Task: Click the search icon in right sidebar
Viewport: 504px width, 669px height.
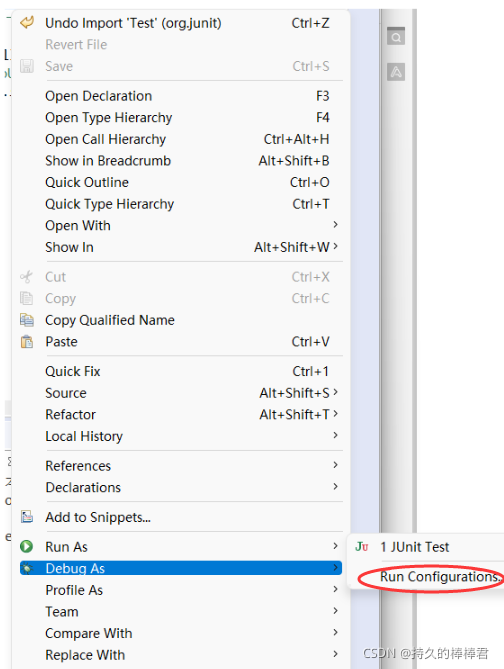Action: click(396, 37)
